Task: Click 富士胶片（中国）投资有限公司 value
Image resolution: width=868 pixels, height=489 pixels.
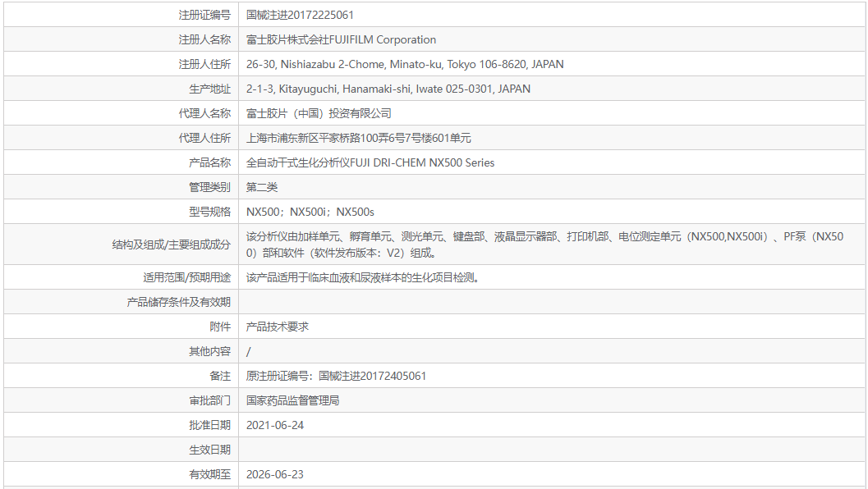Action: pos(319,113)
